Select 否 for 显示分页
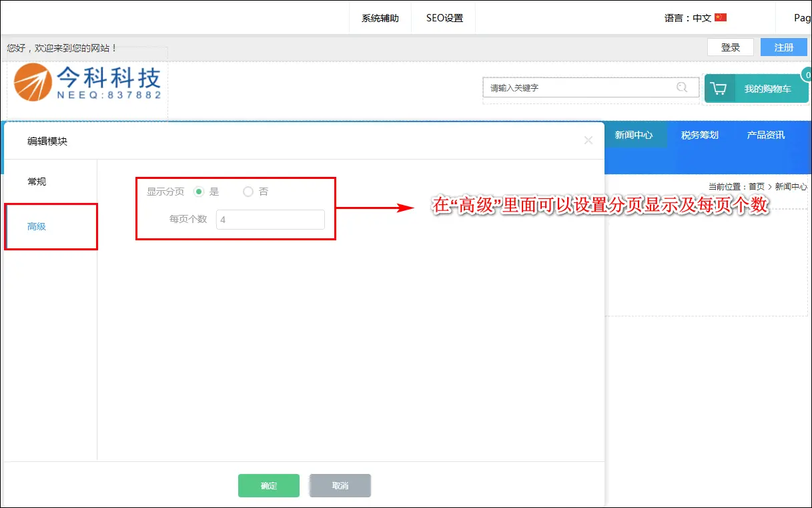 pos(248,192)
